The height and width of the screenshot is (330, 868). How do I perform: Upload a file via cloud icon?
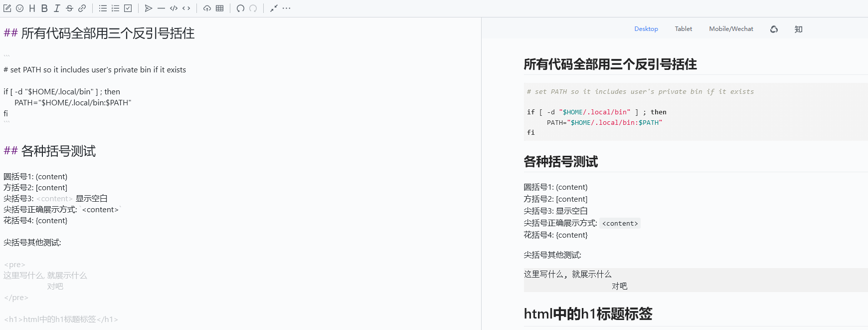coord(207,8)
